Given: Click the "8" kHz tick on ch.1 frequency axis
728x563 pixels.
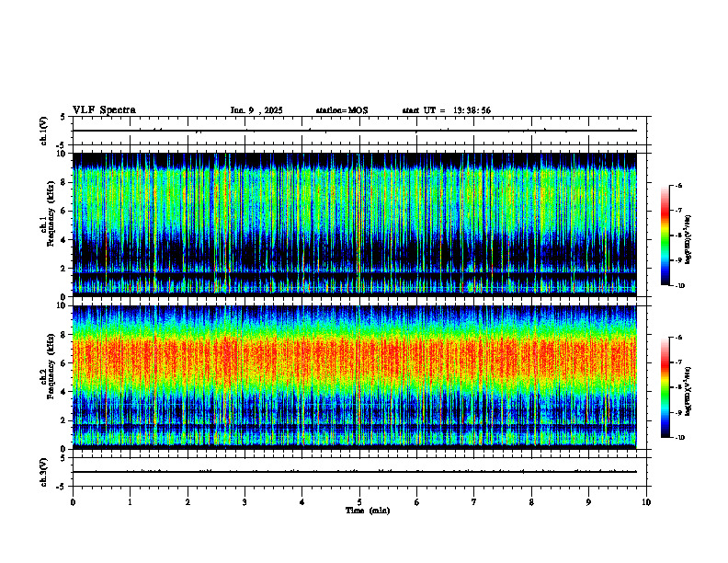Looking at the screenshot, I should click(63, 182).
